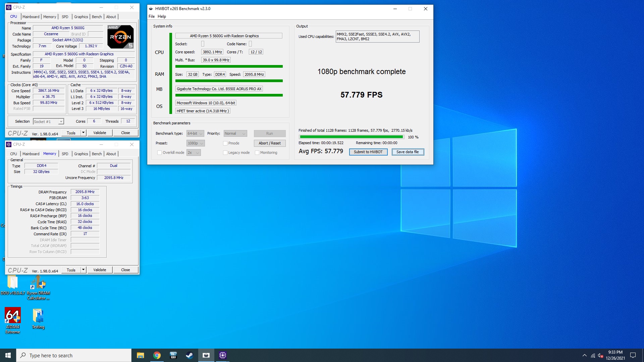
Task: Open the Socket #1 selection dropdown
Action: pos(48,122)
